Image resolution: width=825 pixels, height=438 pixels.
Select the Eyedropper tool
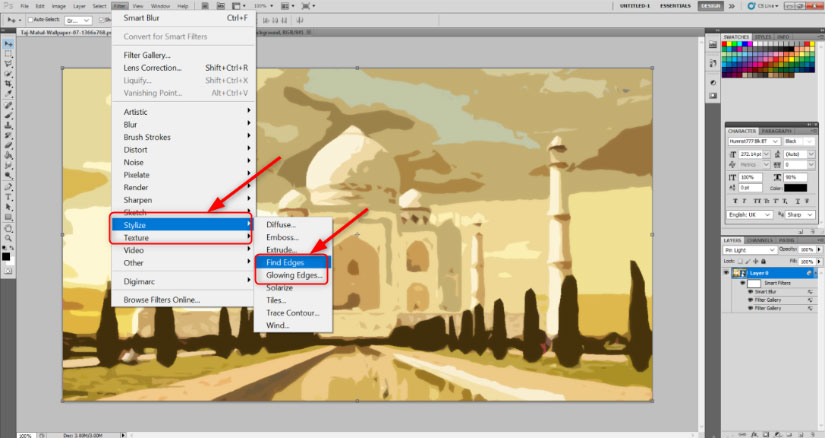8,94
